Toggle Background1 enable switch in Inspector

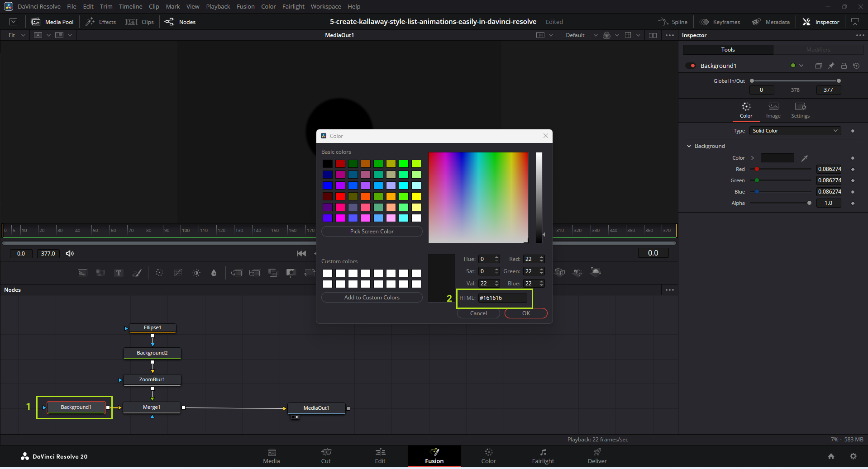691,66
